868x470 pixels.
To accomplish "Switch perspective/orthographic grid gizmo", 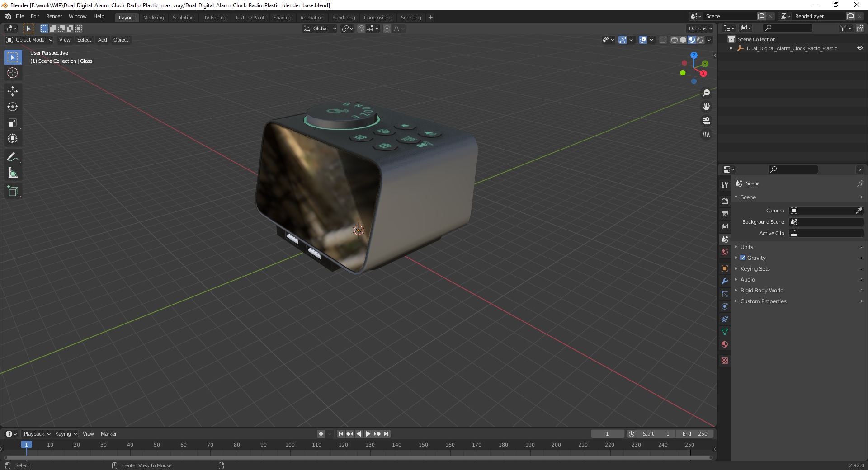I will [706, 135].
